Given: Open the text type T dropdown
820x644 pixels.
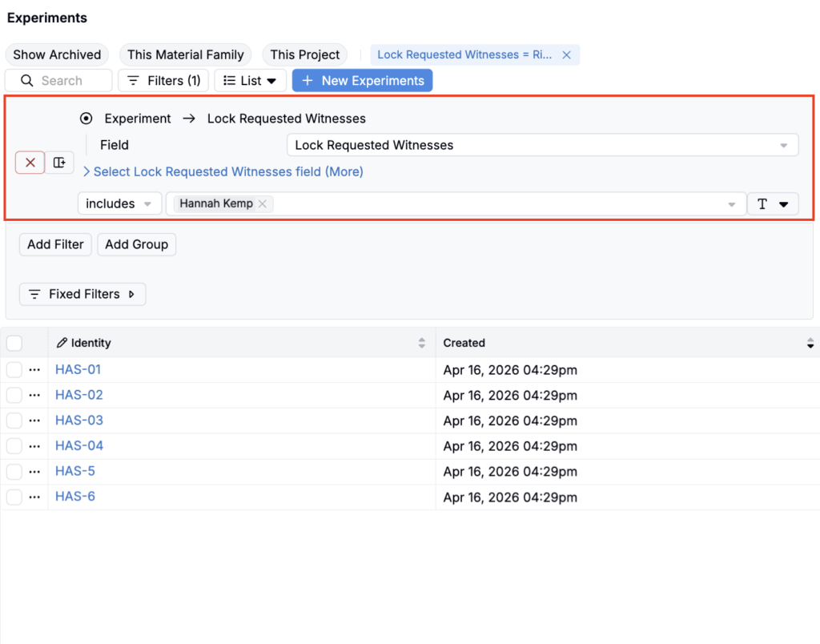Looking at the screenshot, I should 773,204.
